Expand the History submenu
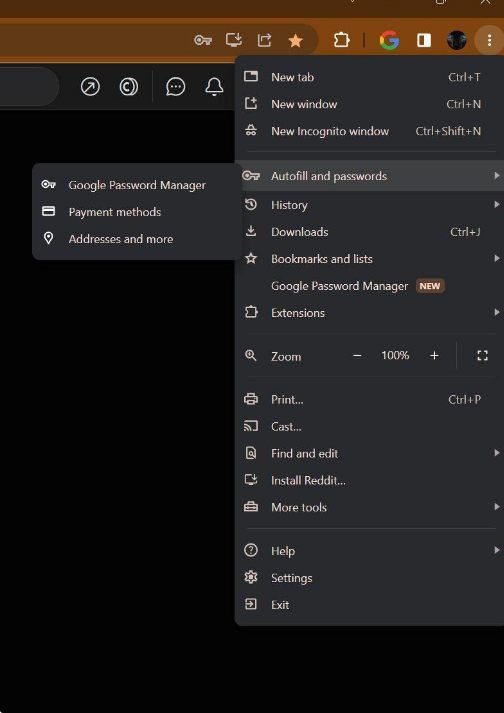The image size is (504, 713). point(370,205)
